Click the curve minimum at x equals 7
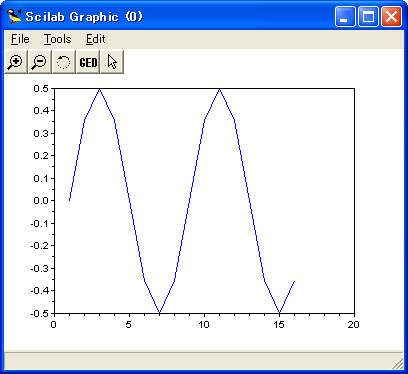 coord(159,313)
